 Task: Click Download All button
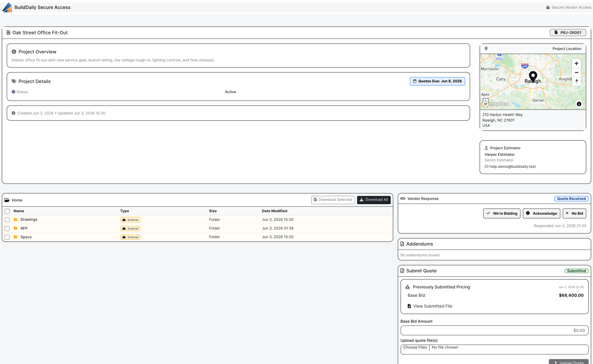pos(374,200)
